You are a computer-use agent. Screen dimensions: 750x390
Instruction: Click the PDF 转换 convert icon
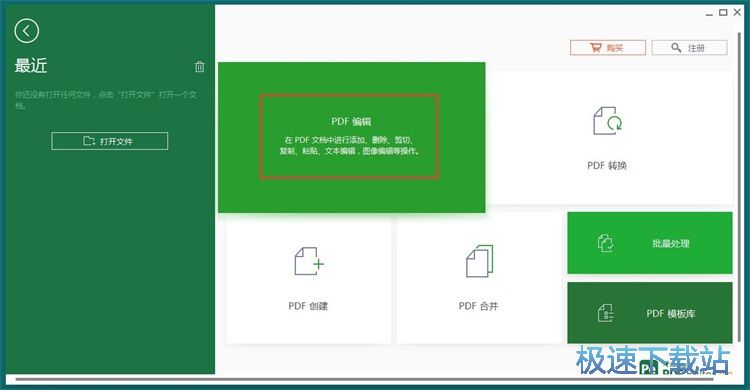point(607,121)
